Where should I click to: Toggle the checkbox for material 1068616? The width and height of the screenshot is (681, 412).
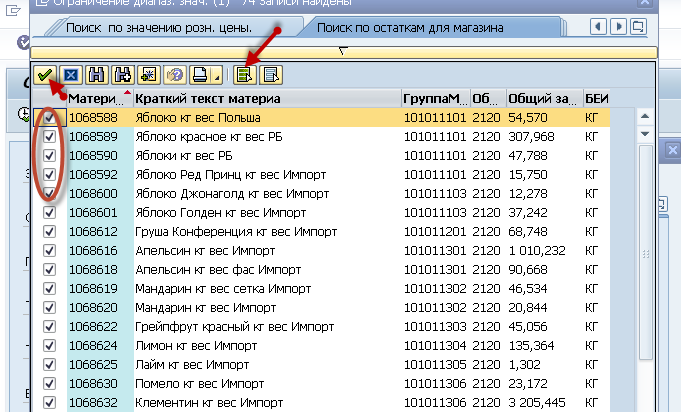(50, 250)
